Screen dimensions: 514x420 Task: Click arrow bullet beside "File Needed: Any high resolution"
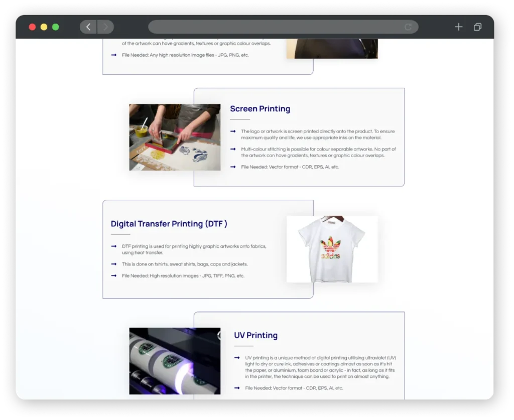pyautogui.click(x=114, y=55)
